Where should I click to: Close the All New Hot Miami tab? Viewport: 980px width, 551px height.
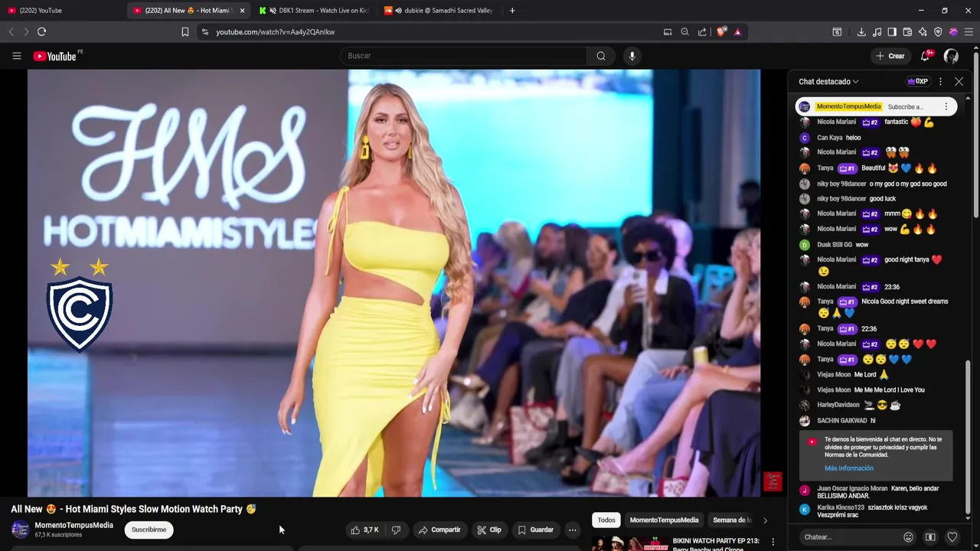(x=242, y=10)
